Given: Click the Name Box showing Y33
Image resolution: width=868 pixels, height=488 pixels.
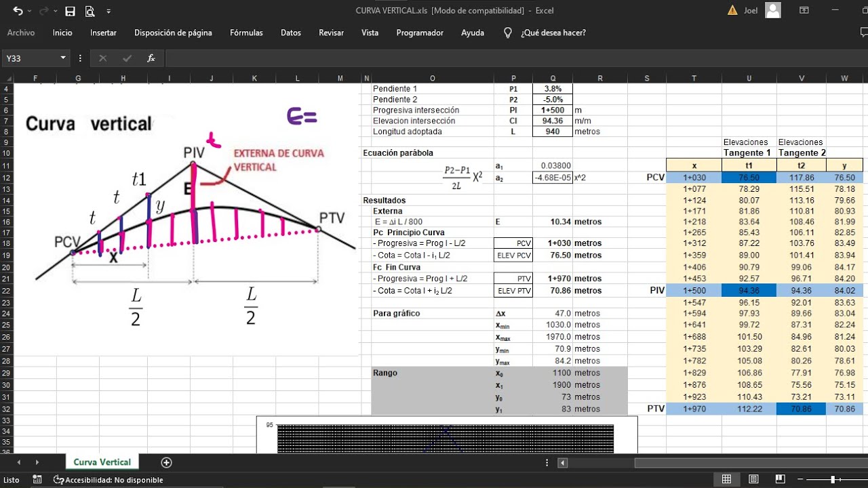Looking at the screenshot, I should 31,58.
